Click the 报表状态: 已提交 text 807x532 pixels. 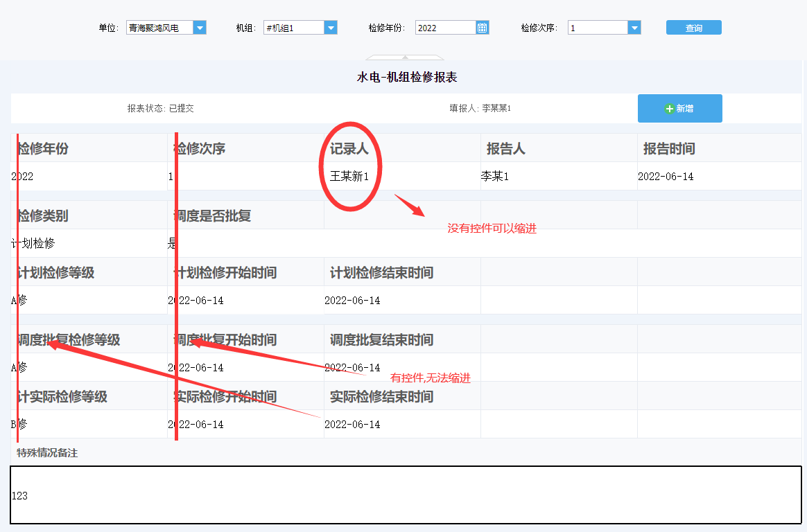161,109
